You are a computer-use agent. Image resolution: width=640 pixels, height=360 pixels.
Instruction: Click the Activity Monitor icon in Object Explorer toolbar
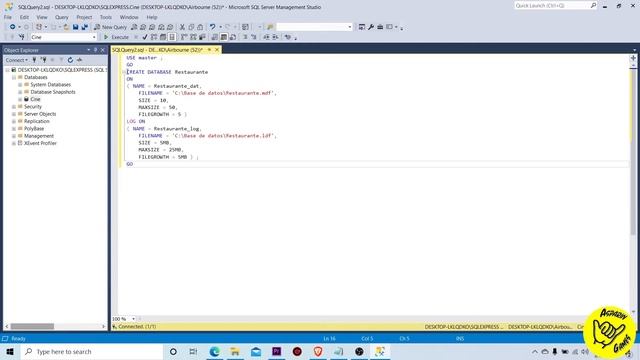point(80,60)
